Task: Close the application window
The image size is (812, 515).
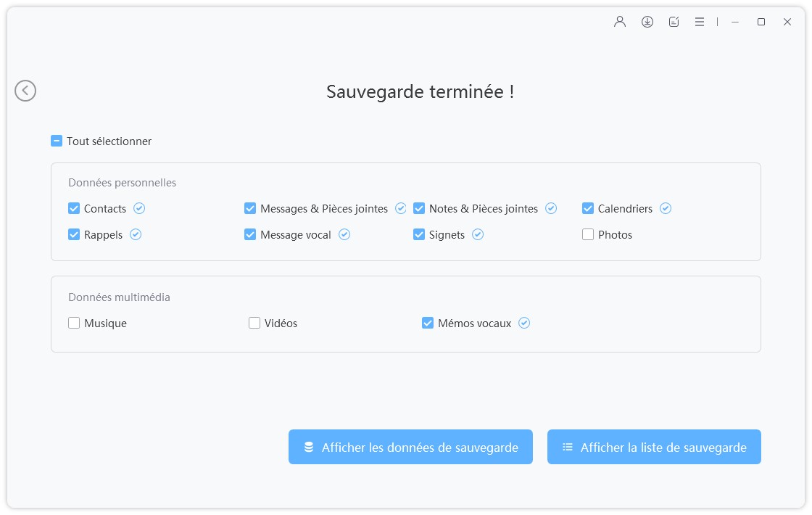Action: coord(787,22)
